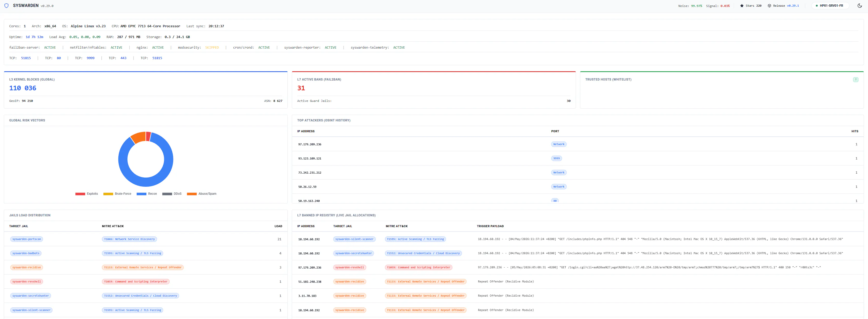The width and height of the screenshot is (868, 319).
Task: Click the syswarden-secretshunter tag in Jails Load Distribution
Action: [31, 296]
